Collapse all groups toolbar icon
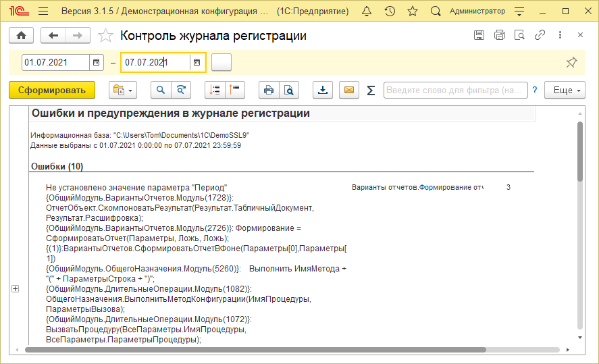This screenshot has height=364, width=599. pos(235,90)
